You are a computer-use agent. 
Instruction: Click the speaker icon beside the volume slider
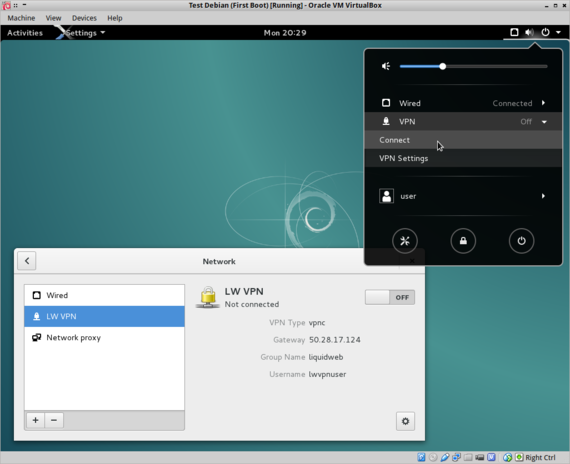[x=386, y=66]
